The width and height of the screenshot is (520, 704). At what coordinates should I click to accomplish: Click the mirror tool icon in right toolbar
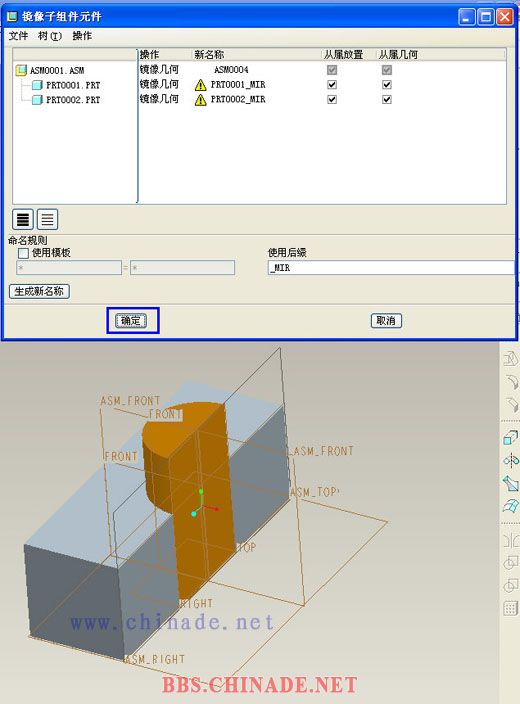point(511,540)
